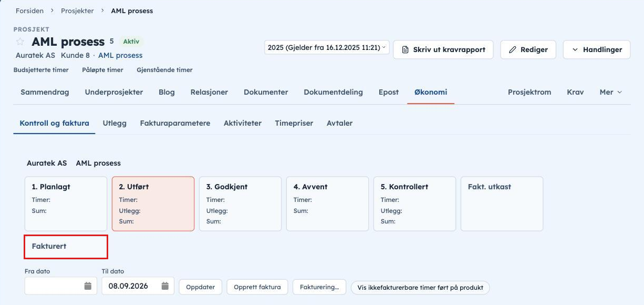The image size is (644, 305).
Task: Select the Fakturert status card
Action: [66, 247]
